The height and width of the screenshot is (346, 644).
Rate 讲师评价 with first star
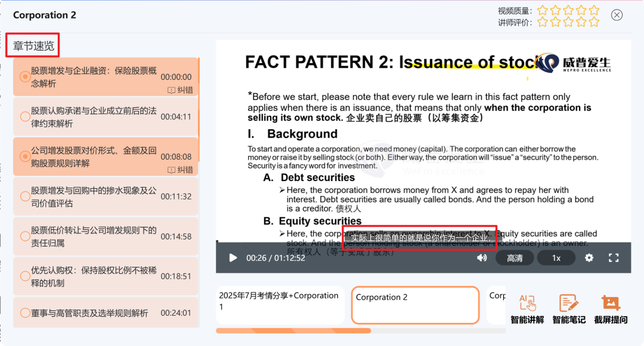coord(542,23)
